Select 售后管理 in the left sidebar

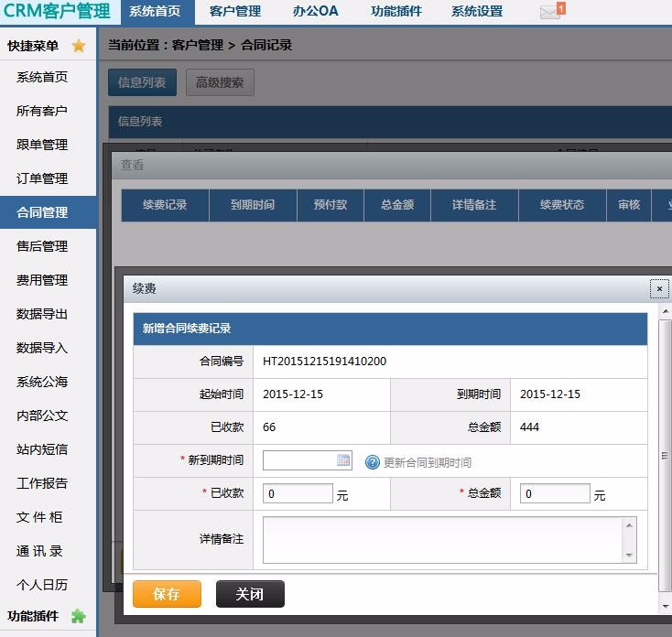(x=42, y=246)
